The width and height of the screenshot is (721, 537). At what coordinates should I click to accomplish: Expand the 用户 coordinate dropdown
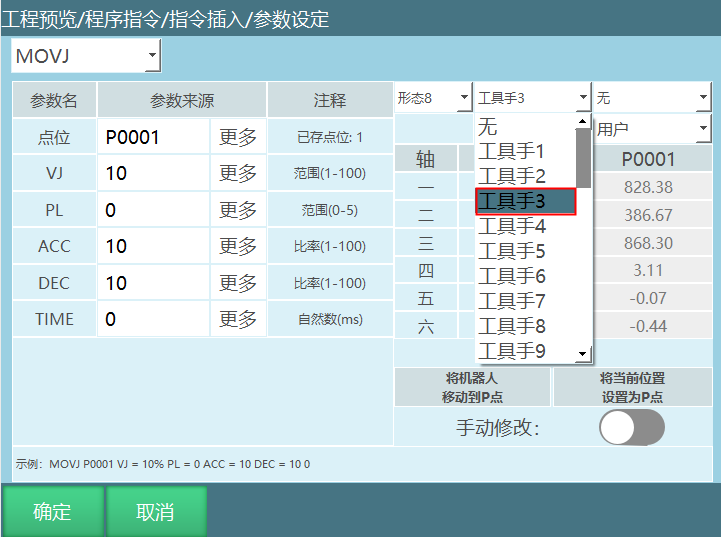click(x=703, y=128)
